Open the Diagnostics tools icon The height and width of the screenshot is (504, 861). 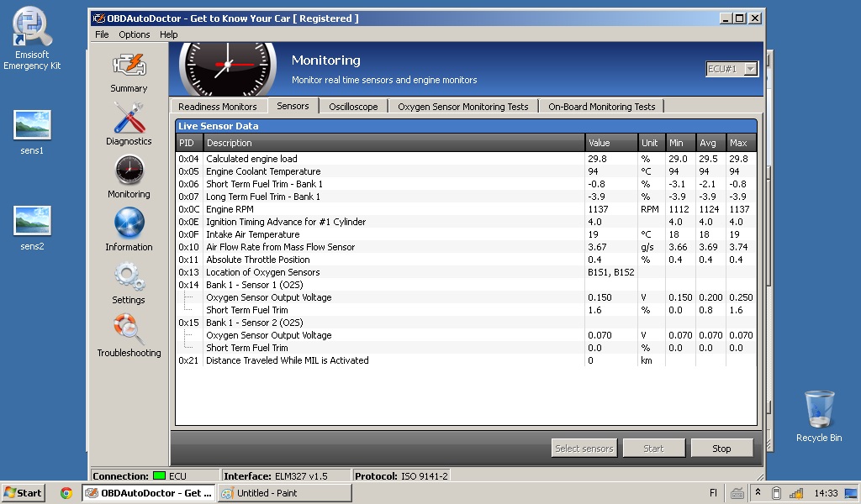coord(129,118)
